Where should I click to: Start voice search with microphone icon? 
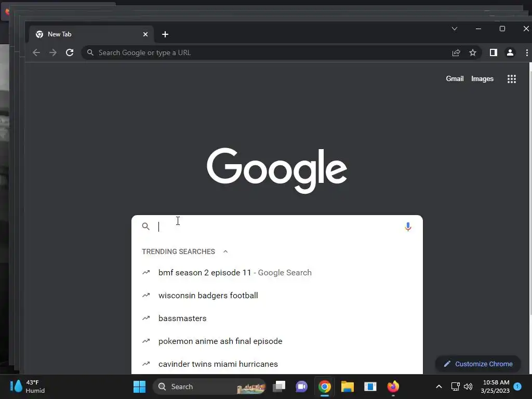[x=408, y=227]
